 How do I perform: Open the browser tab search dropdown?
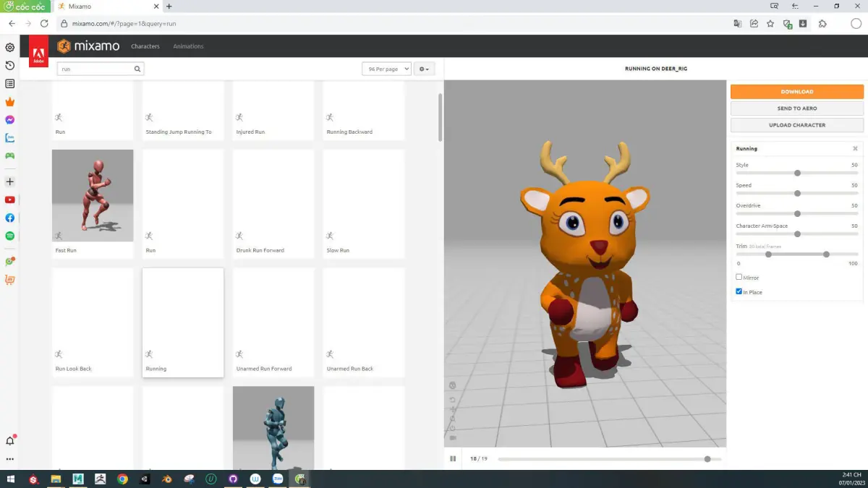tap(775, 6)
